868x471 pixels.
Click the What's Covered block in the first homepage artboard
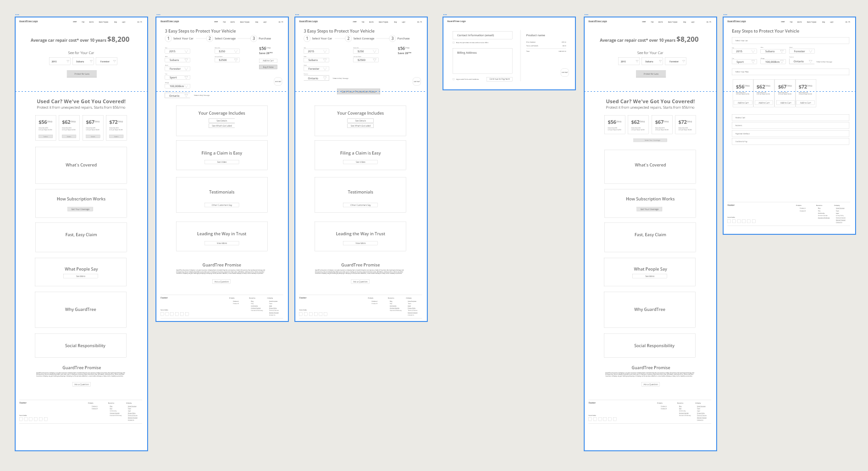click(x=81, y=165)
